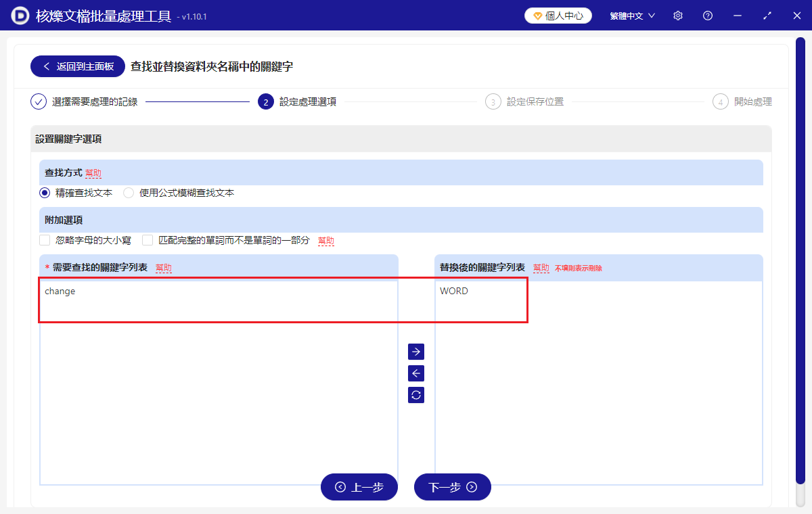812x514 pixels.
Task: Click the right-arrow transfer icon between lists
Action: (415, 352)
